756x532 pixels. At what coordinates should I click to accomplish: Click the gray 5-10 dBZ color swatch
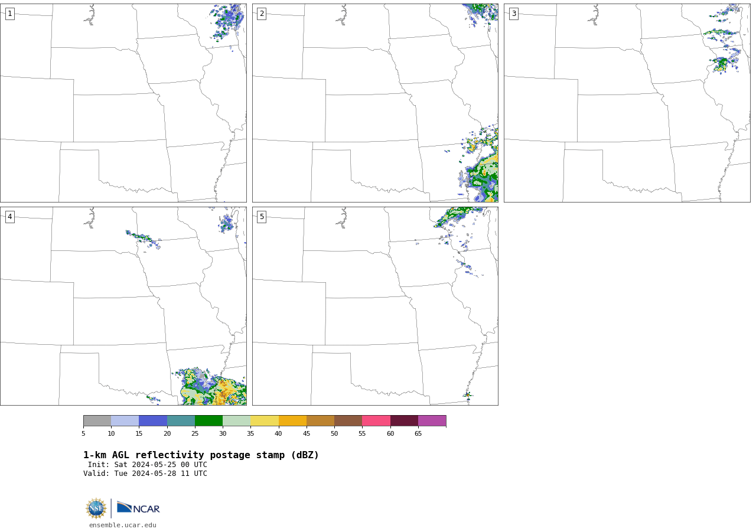click(x=97, y=420)
